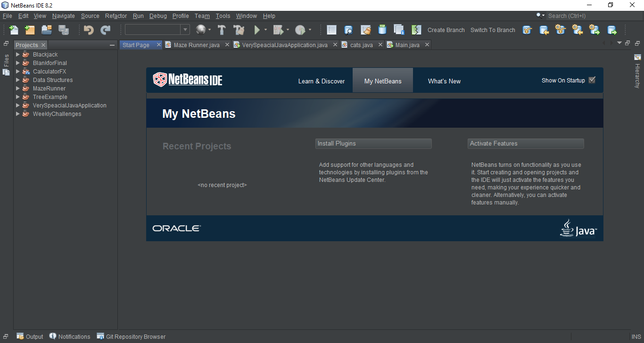Screen dimensions: 644x343
Task: Uncheck the Show On Startup checkbox
Action: tap(592, 80)
